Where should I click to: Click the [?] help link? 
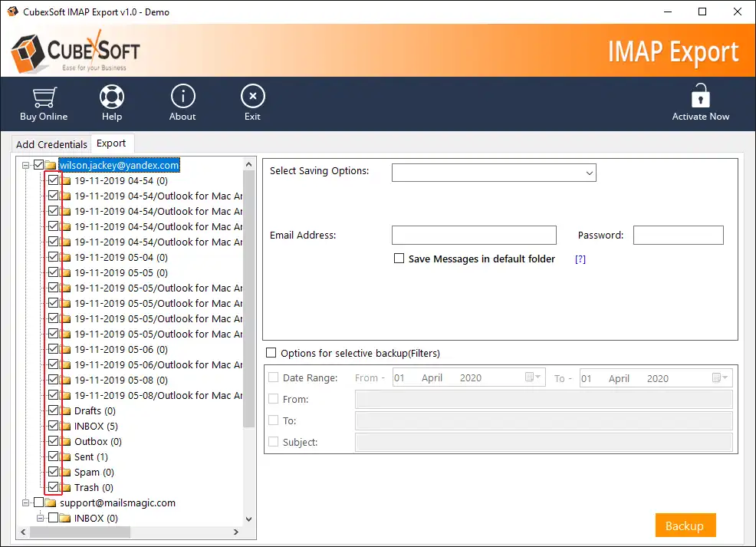[x=580, y=259]
